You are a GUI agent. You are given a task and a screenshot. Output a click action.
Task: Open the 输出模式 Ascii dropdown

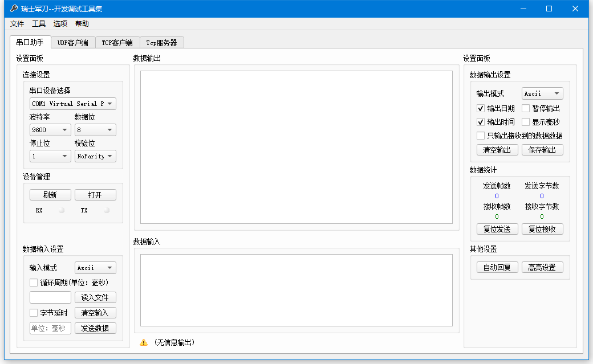(542, 93)
